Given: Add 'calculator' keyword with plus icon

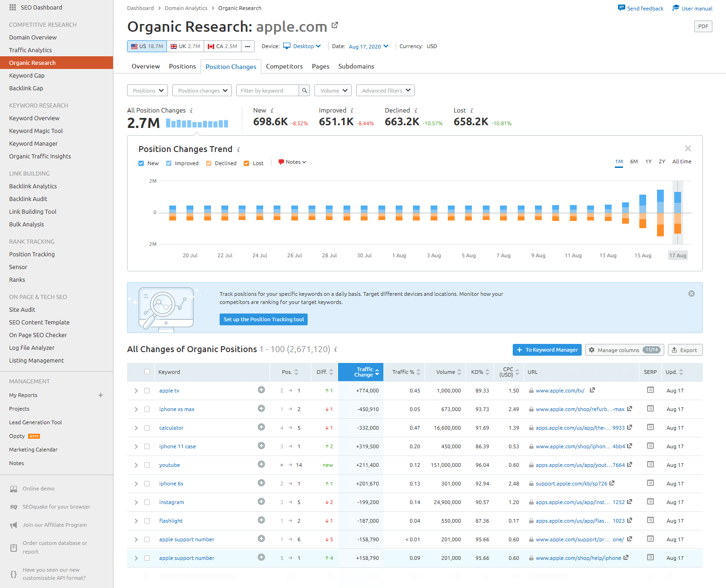Looking at the screenshot, I should (x=261, y=427).
